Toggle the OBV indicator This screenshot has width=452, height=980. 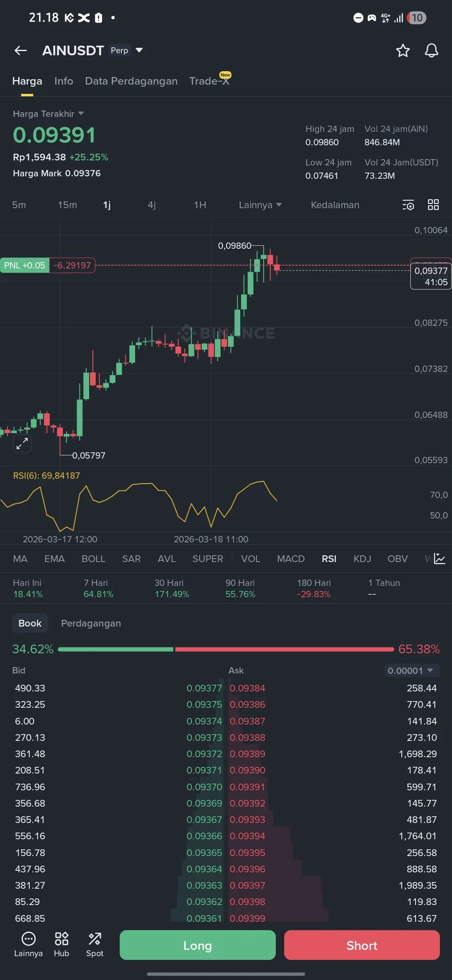point(398,559)
